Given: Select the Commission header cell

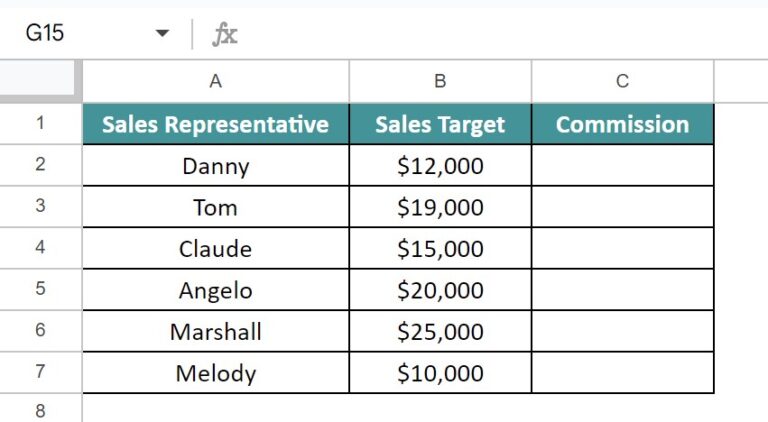Looking at the screenshot, I should [623, 124].
